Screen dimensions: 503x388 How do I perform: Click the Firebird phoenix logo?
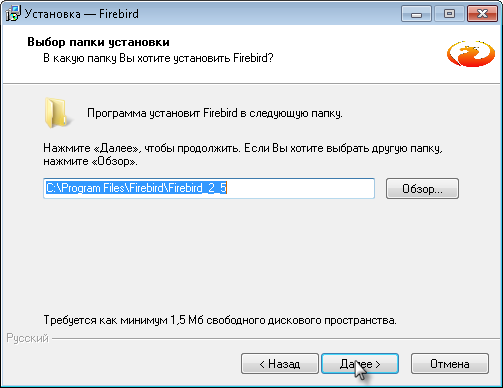[x=471, y=53]
